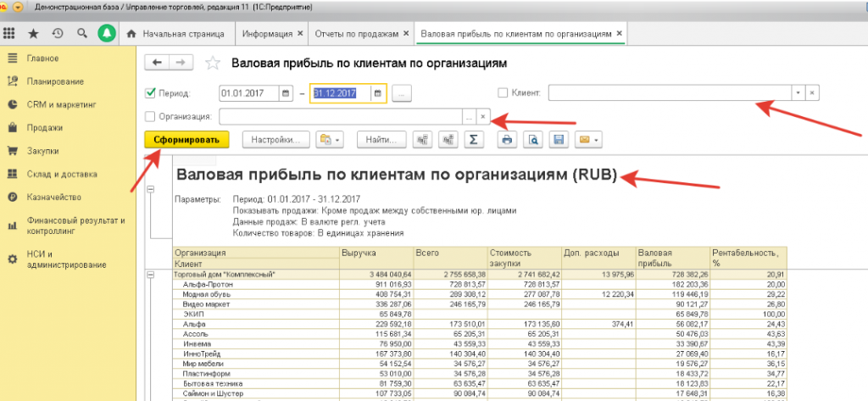Save the report with diskette icon

pos(558,140)
